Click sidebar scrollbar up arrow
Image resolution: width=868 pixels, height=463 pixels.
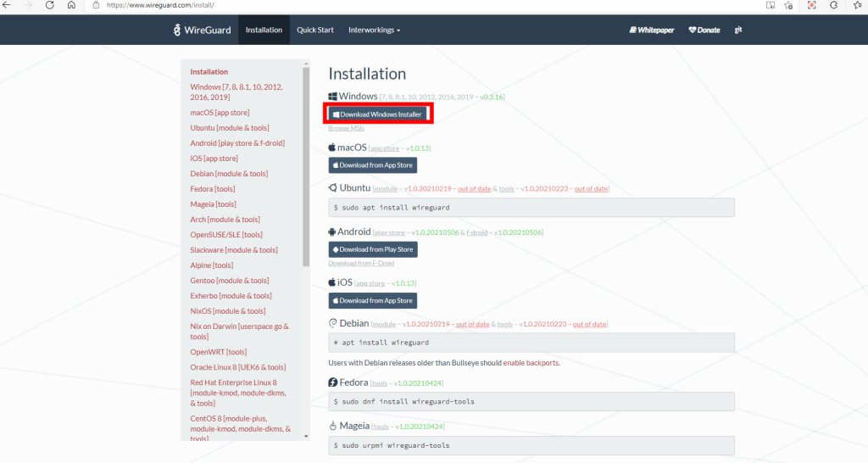(306, 64)
